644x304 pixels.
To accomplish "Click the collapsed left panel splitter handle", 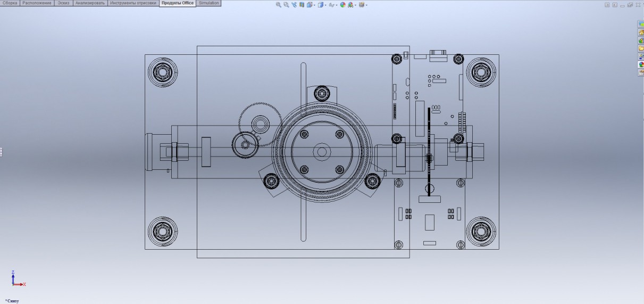I will [1, 152].
